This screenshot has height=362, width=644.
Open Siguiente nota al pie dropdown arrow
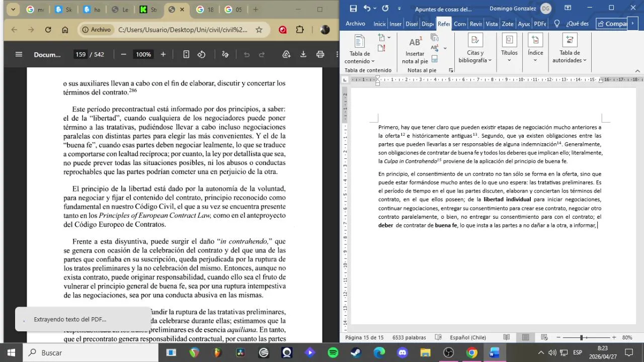[445, 48]
